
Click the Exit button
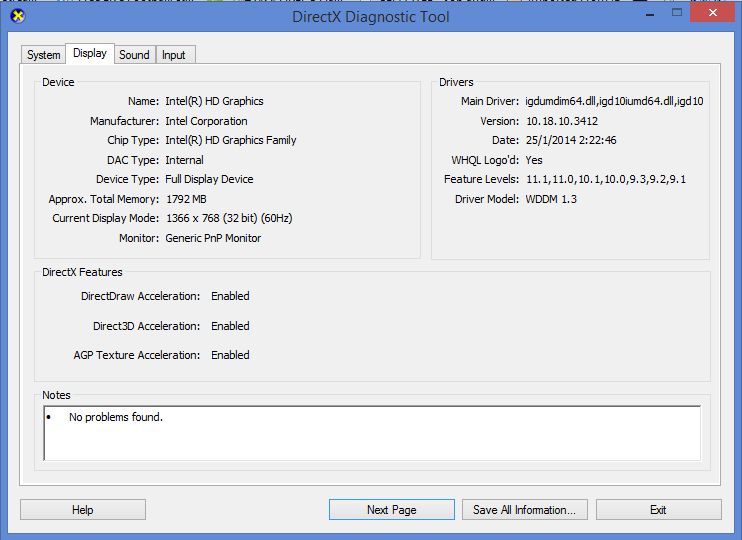pyautogui.click(x=659, y=510)
